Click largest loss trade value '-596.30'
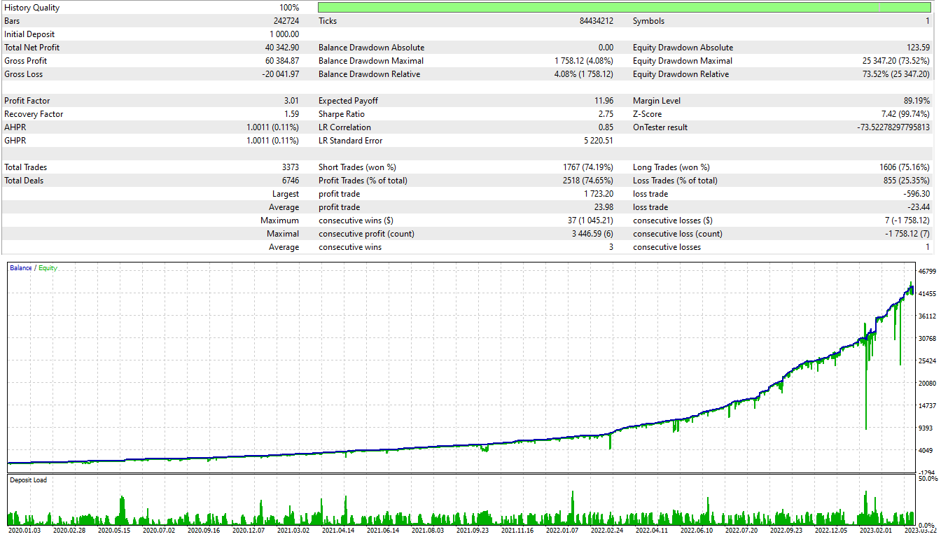The height and width of the screenshot is (560, 941). (916, 194)
